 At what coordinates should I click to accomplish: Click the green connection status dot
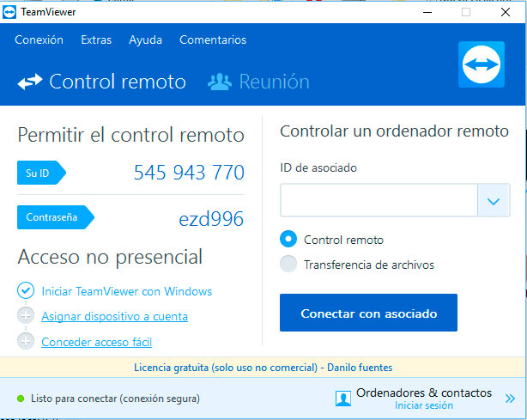pos(21,399)
